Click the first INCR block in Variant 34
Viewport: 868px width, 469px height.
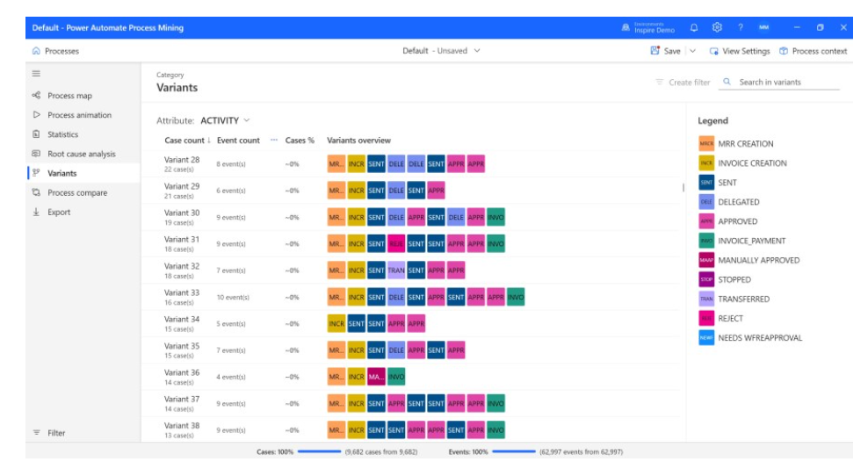pyautogui.click(x=336, y=323)
